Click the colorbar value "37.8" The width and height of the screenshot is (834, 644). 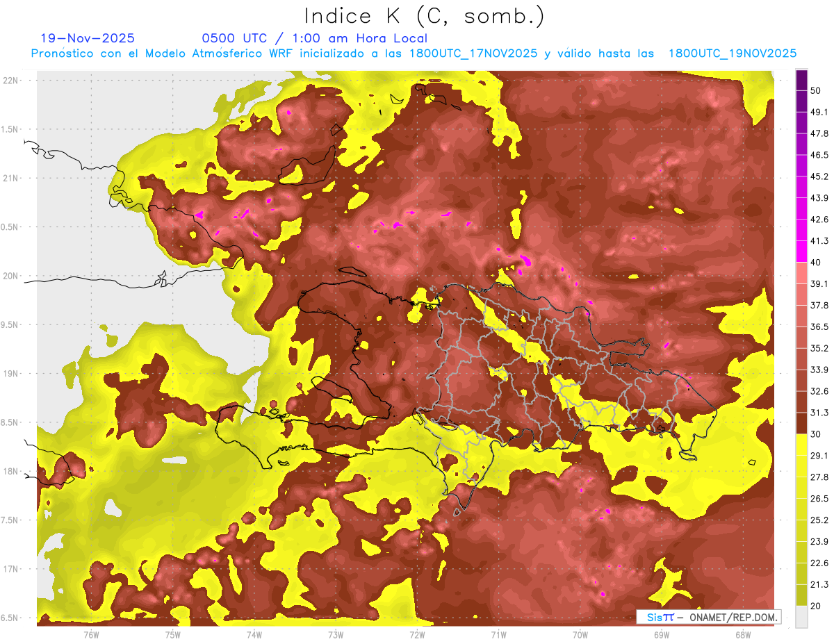(819, 305)
